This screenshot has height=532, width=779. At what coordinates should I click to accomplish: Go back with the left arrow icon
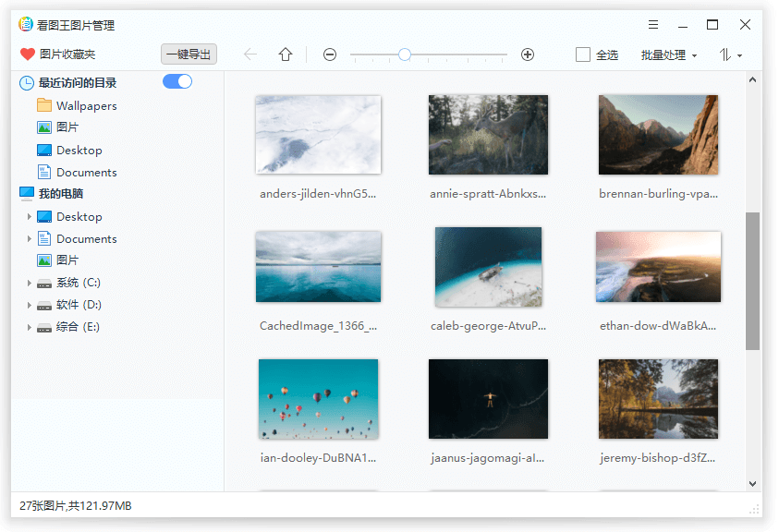tap(250, 54)
